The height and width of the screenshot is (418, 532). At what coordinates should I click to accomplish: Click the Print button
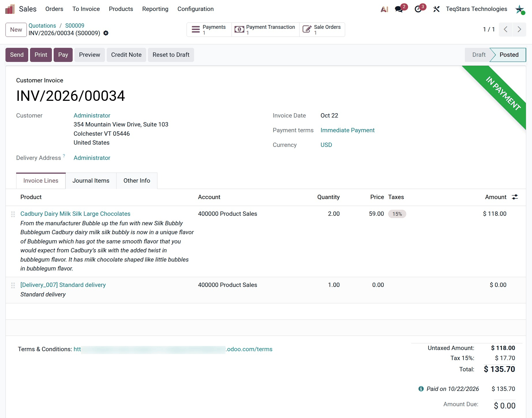tap(41, 55)
